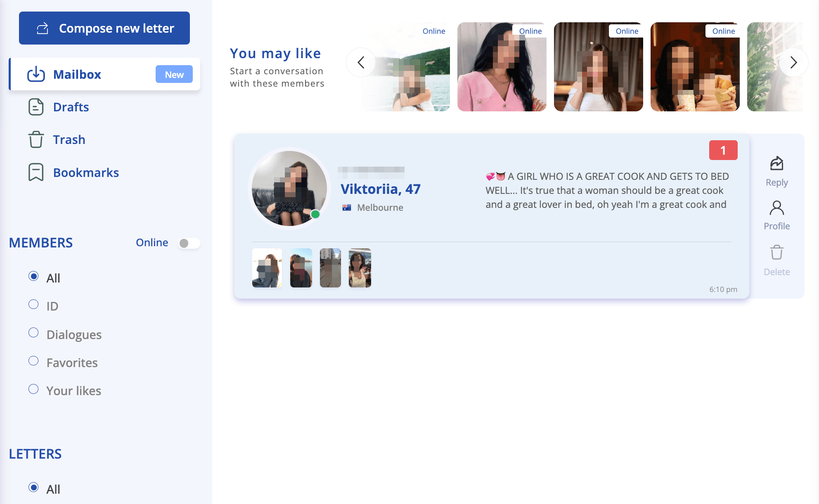
Task: Click the Reply arrow icon
Action: 776,163
